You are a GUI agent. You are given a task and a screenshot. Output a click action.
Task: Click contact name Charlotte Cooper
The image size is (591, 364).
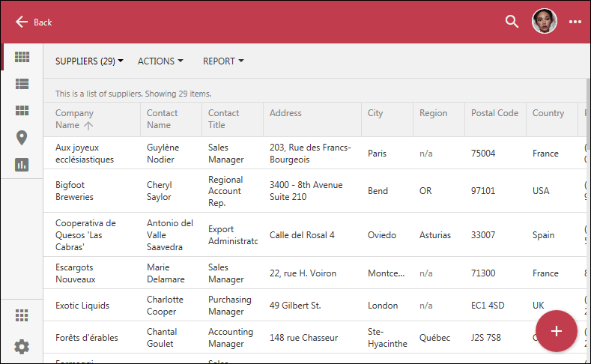165,306
